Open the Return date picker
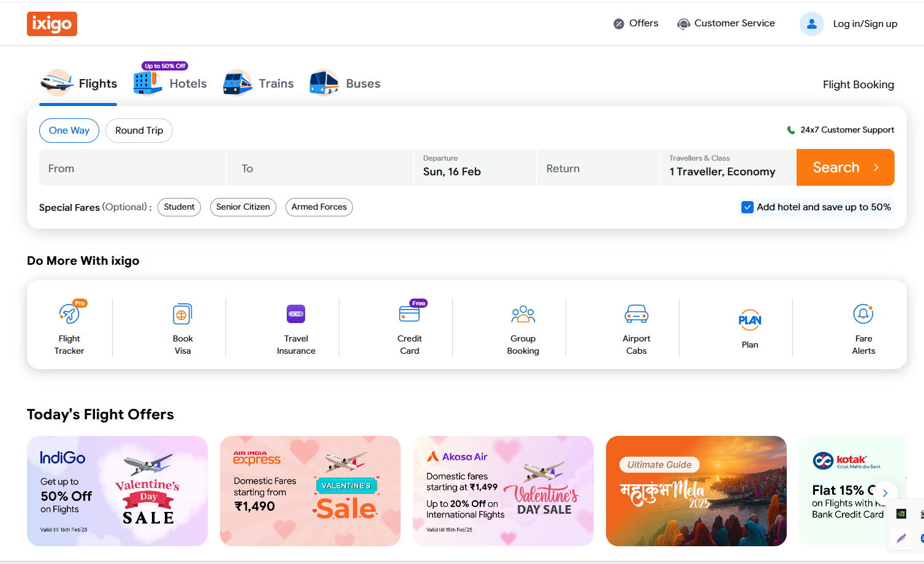 tap(598, 167)
